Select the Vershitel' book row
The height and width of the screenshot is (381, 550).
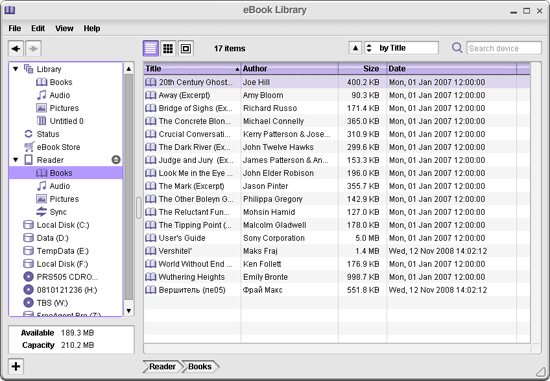[337, 251]
